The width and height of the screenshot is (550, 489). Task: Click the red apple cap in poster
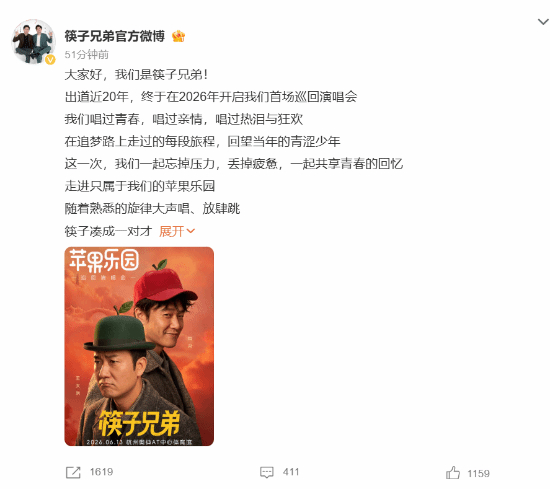point(163,284)
